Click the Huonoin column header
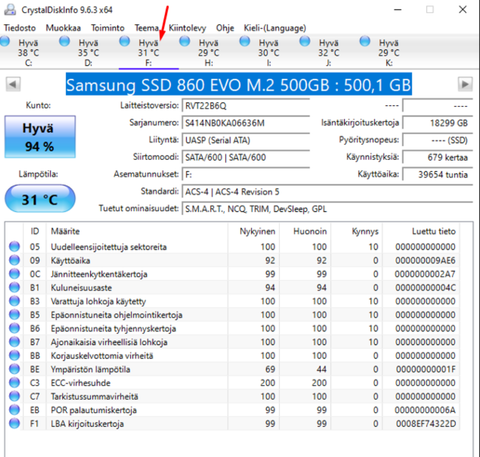 tap(305, 231)
